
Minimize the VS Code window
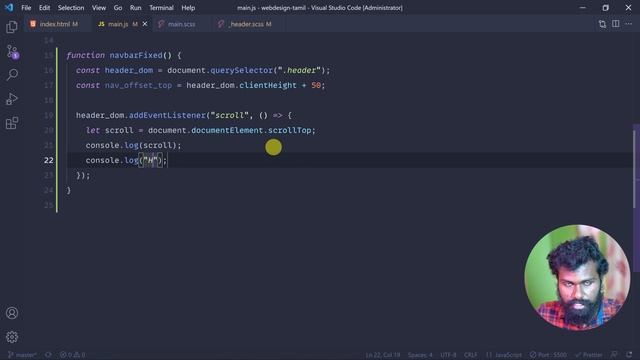coord(582,8)
